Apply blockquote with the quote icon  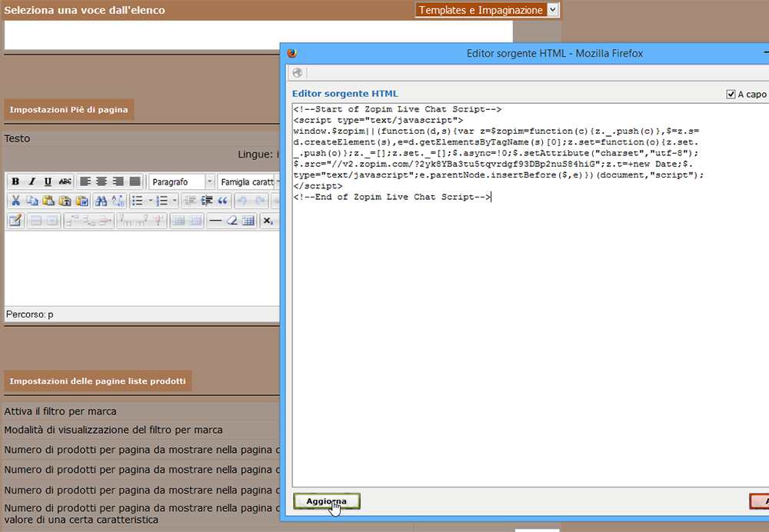[223, 201]
